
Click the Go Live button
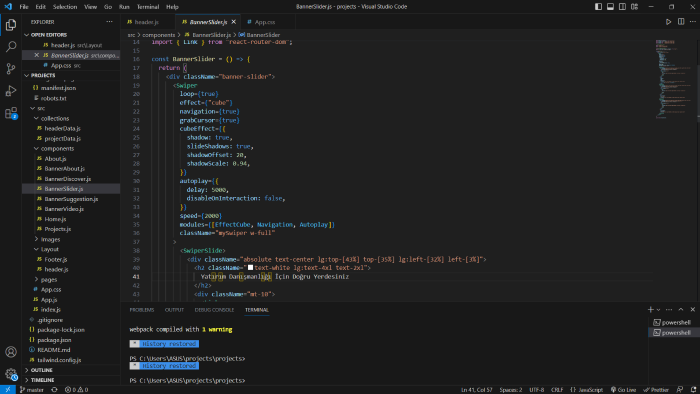coord(623,390)
